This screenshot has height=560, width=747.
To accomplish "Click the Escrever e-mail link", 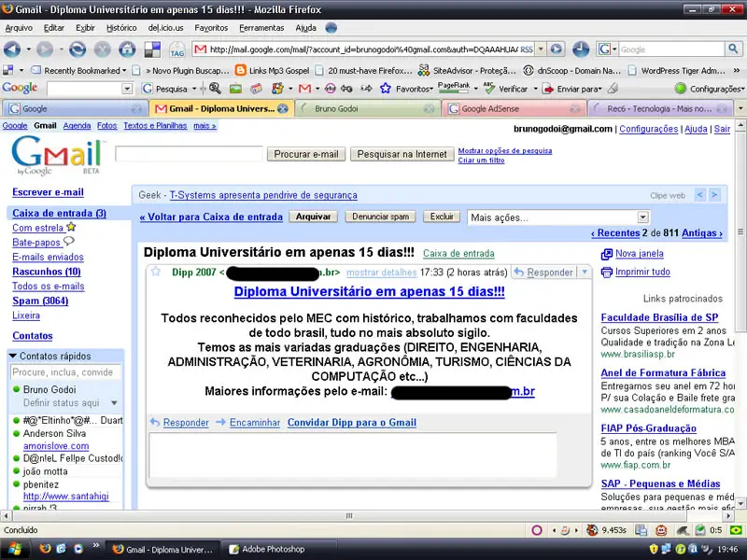I will point(48,192).
